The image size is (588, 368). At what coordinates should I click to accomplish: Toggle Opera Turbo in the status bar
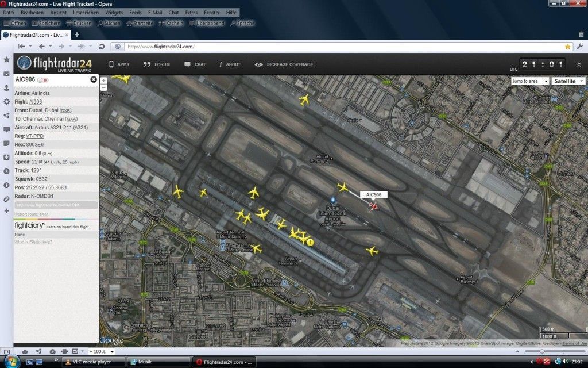tap(52, 352)
